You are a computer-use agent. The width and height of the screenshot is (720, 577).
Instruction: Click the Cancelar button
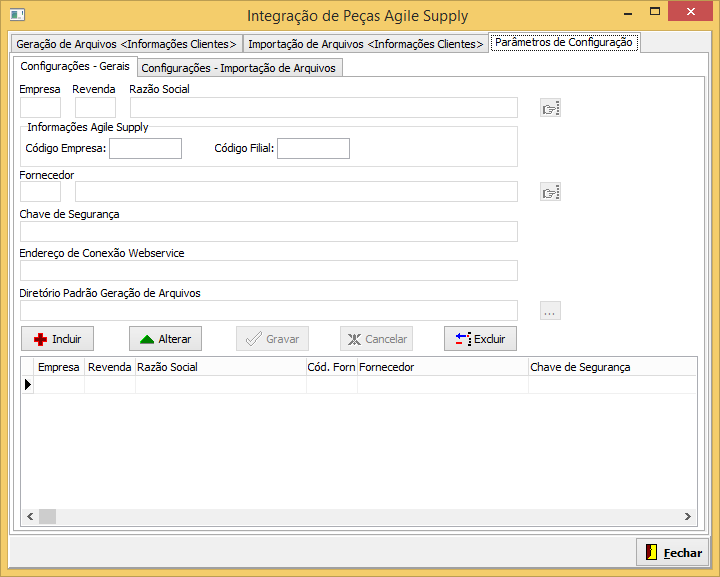[377, 339]
